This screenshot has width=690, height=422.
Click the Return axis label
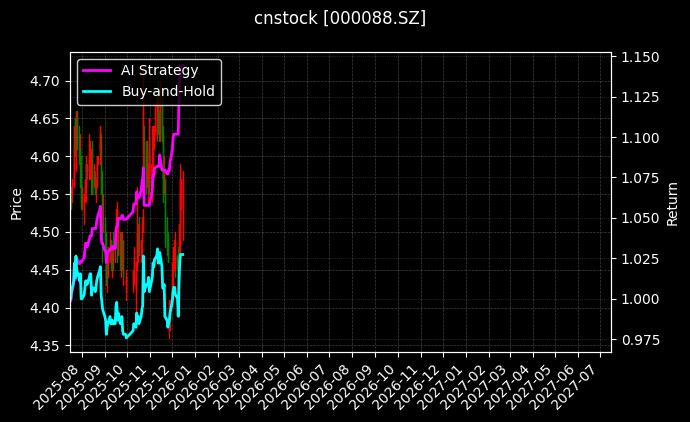pos(673,202)
